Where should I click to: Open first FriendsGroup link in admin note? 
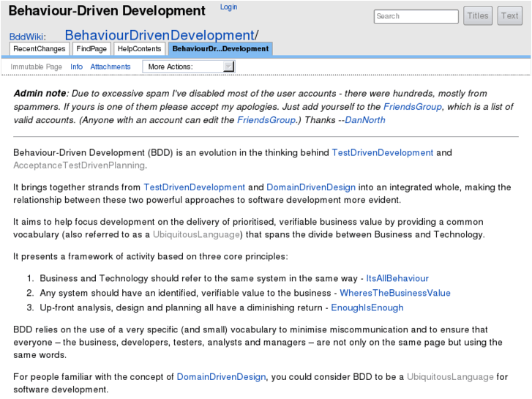pos(413,107)
